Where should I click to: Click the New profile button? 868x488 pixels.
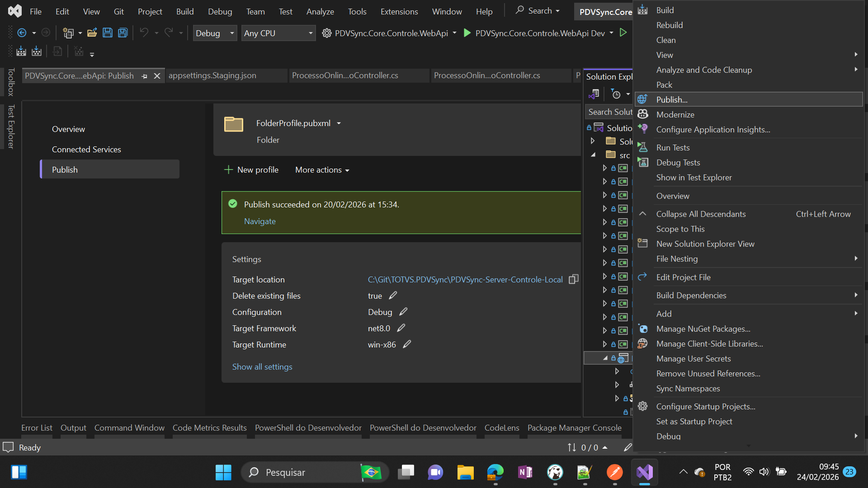coord(251,170)
